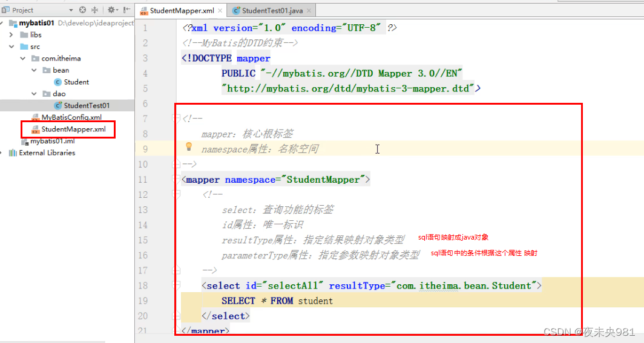Click the External Libraries icon
644x343 pixels.
click(13, 153)
